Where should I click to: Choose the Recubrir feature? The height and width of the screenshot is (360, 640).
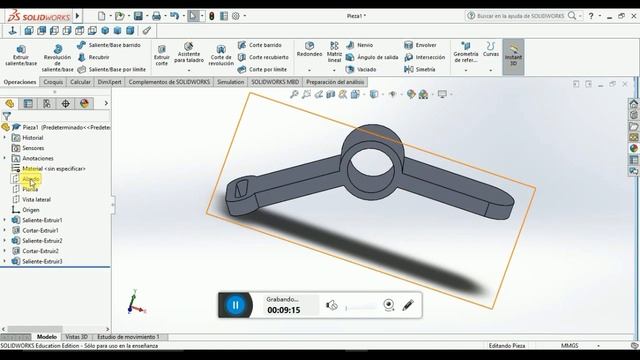[x=93, y=57]
